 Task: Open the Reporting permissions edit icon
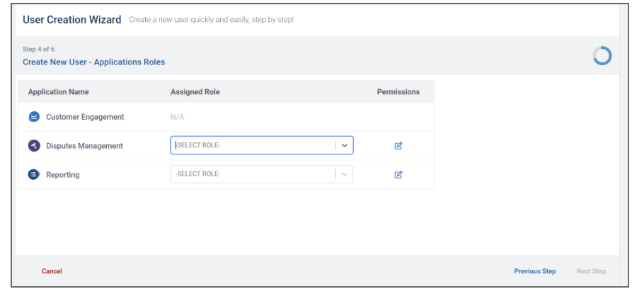click(x=398, y=175)
